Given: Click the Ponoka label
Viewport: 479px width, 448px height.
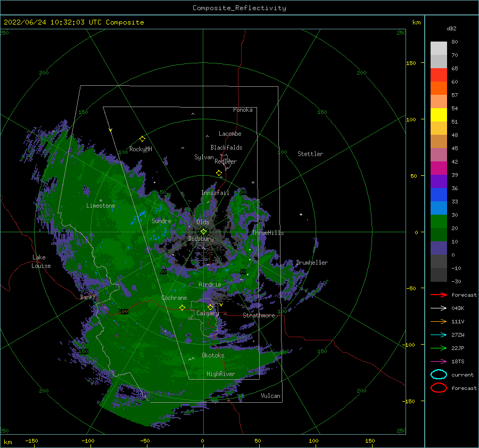Looking at the screenshot, I should (x=243, y=110).
